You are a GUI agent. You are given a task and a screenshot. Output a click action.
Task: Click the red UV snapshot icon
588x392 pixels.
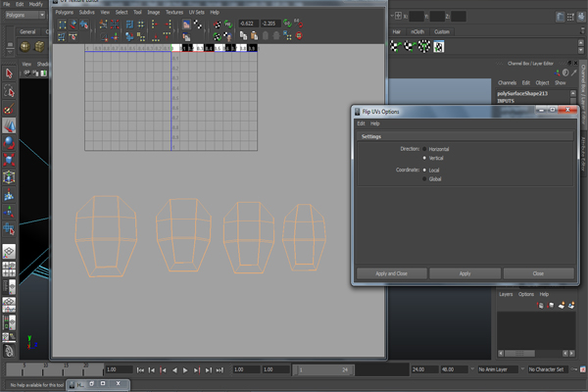pos(299,35)
